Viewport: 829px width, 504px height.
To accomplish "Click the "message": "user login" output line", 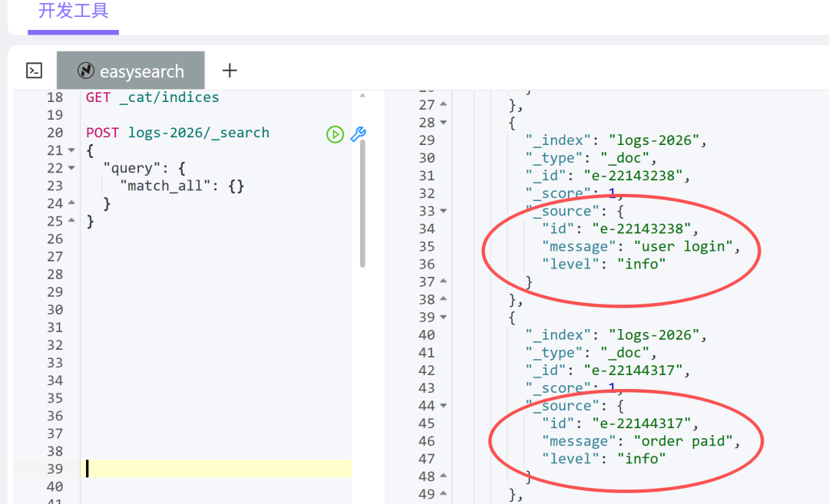I will pos(641,247).
